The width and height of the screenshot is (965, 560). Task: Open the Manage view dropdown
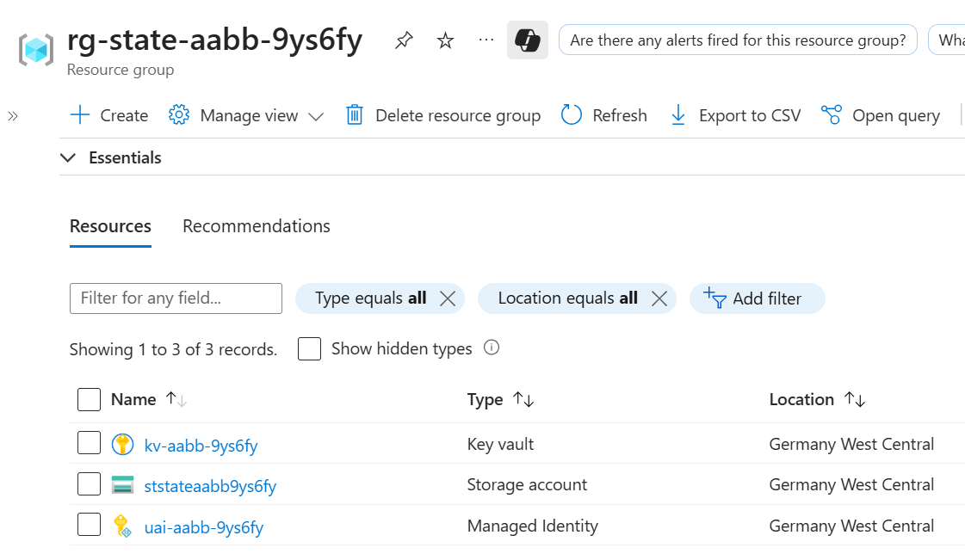pyautogui.click(x=246, y=114)
